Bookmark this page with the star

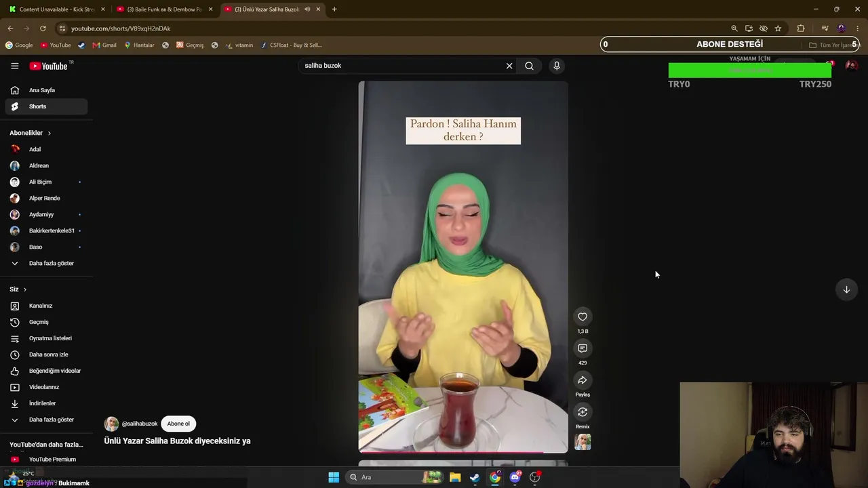pos(778,28)
